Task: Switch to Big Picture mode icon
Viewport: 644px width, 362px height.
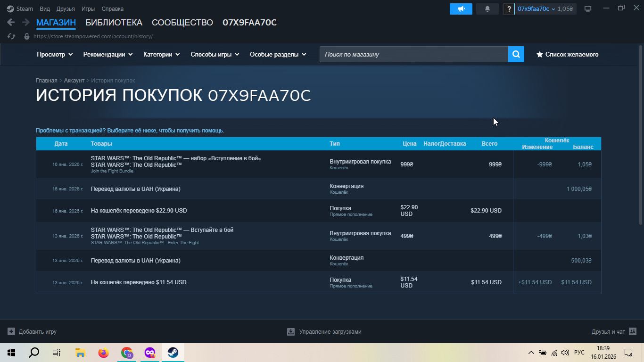Action: coord(588,9)
